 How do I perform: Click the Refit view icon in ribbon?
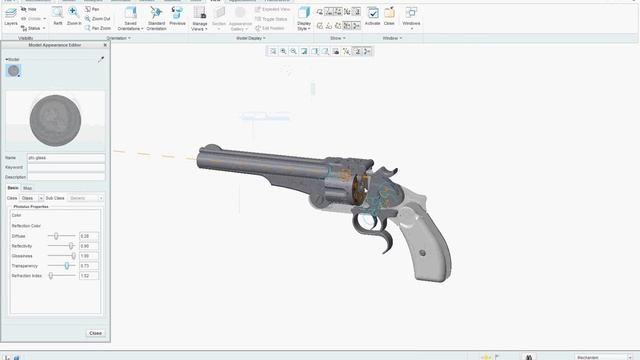(x=58, y=16)
